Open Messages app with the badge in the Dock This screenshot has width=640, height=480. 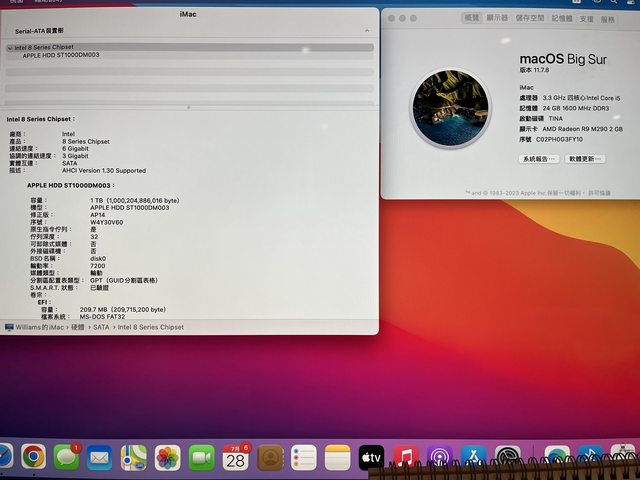click(67, 456)
